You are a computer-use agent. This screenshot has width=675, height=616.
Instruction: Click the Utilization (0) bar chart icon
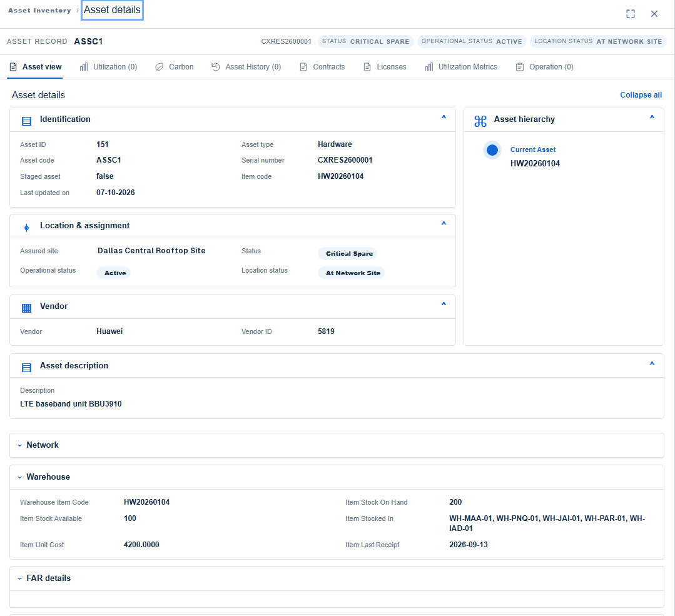click(x=83, y=67)
